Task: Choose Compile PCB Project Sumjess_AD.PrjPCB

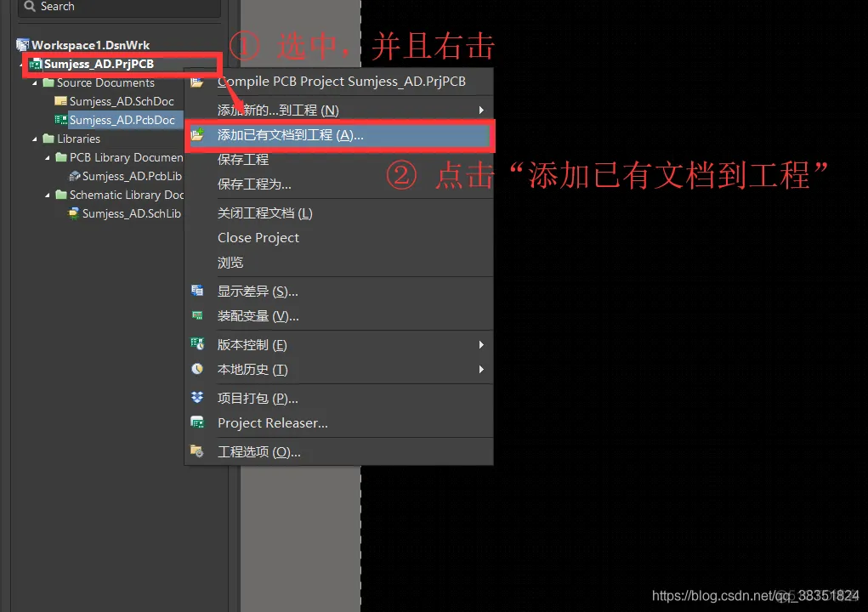Action: coord(339,82)
